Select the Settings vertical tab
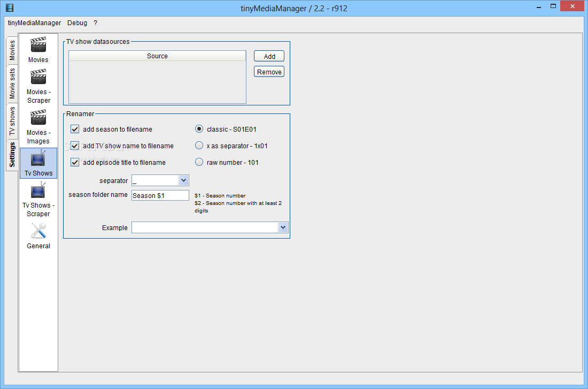The width and height of the screenshot is (588, 389). tap(12, 155)
